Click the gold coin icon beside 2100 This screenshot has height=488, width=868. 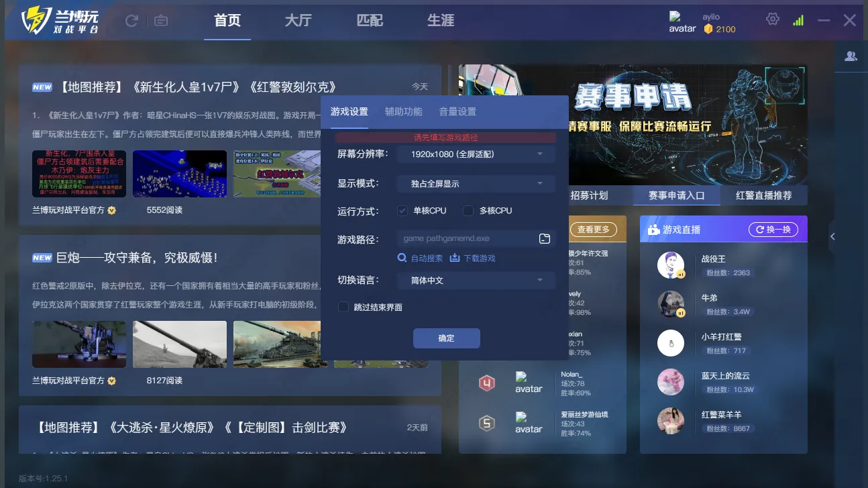(x=708, y=29)
